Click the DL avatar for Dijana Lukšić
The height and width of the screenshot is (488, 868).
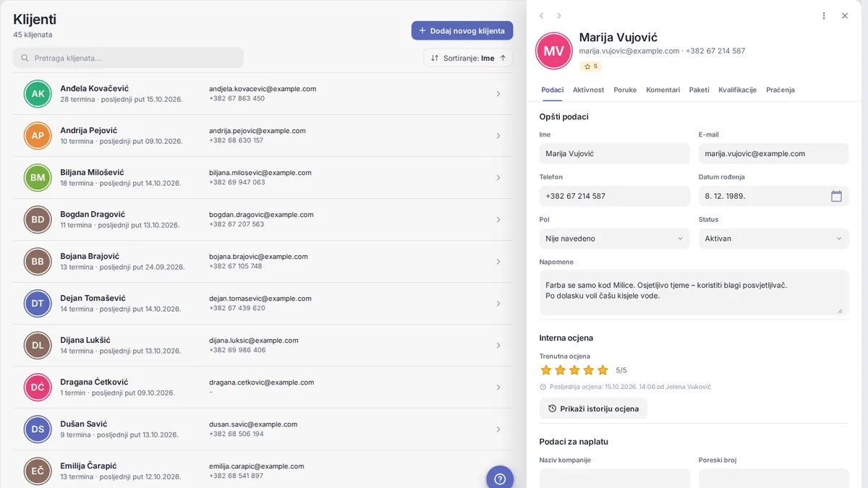click(38, 346)
